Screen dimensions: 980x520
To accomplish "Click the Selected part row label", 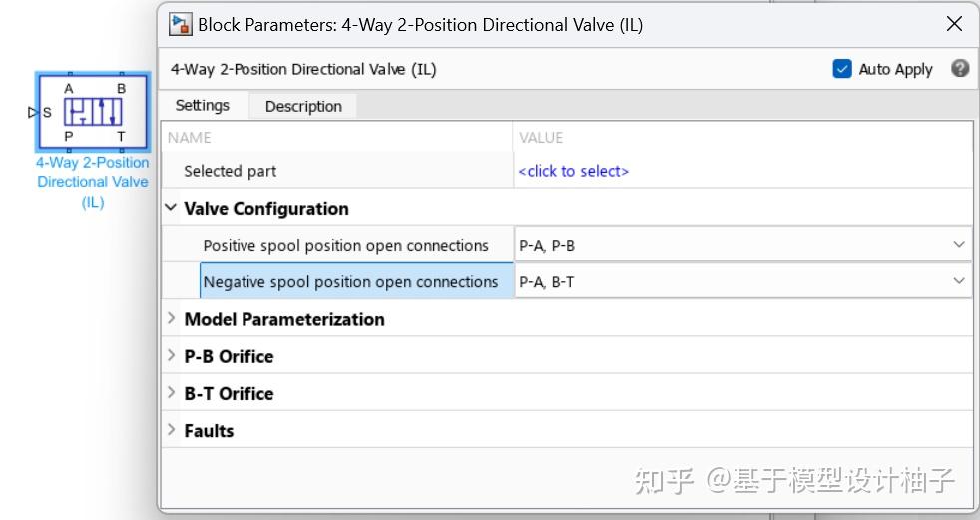I will [x=230, y=171].
